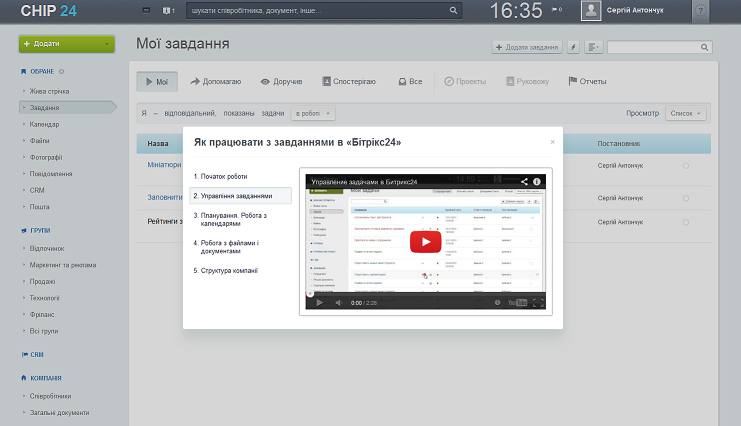
Task: Collapse the КОМПАНІЯ section header
Action: coord(46,378)
